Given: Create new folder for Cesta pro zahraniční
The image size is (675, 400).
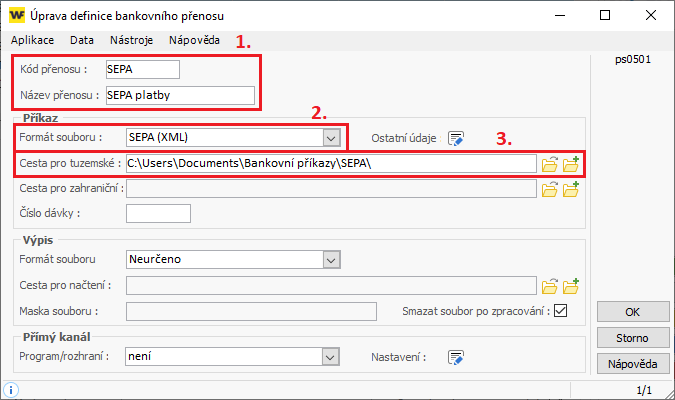Looking at the screenshot, I should [x=571, y=189].
